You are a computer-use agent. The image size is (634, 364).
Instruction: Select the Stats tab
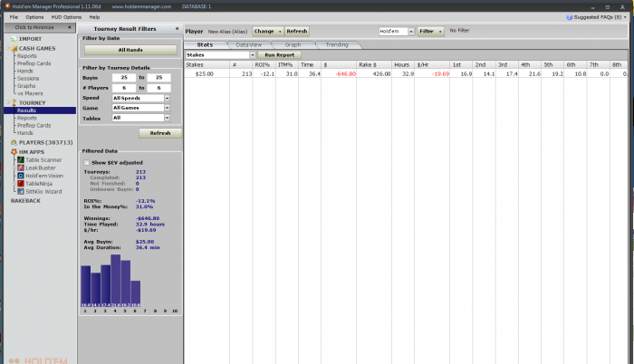pyautogui.click(x=205, y=45)
